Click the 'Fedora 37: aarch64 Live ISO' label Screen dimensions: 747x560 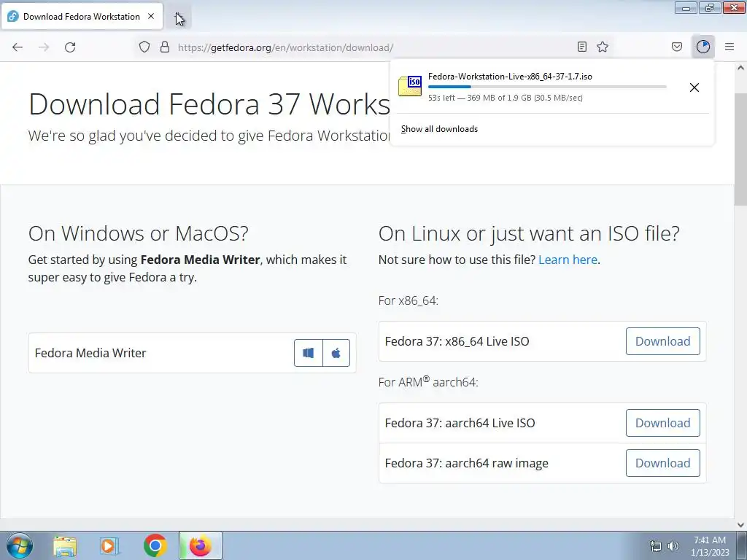click(x=460, y=423)
